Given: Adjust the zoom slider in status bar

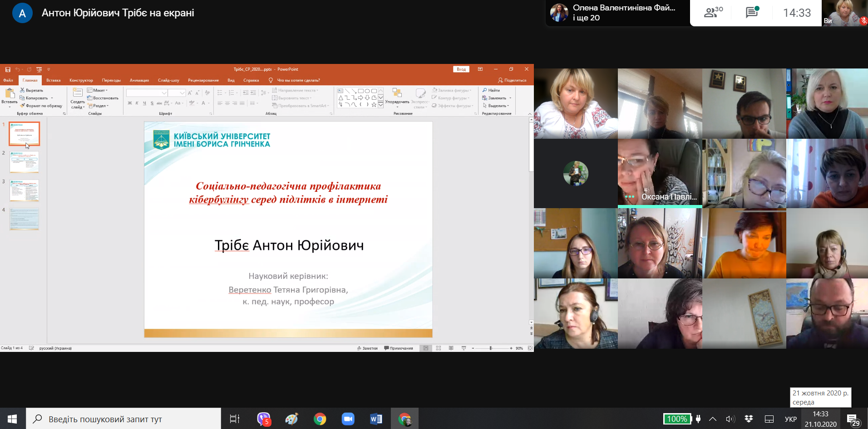Looking at the screenshot, I should click(x=491, y=348).
